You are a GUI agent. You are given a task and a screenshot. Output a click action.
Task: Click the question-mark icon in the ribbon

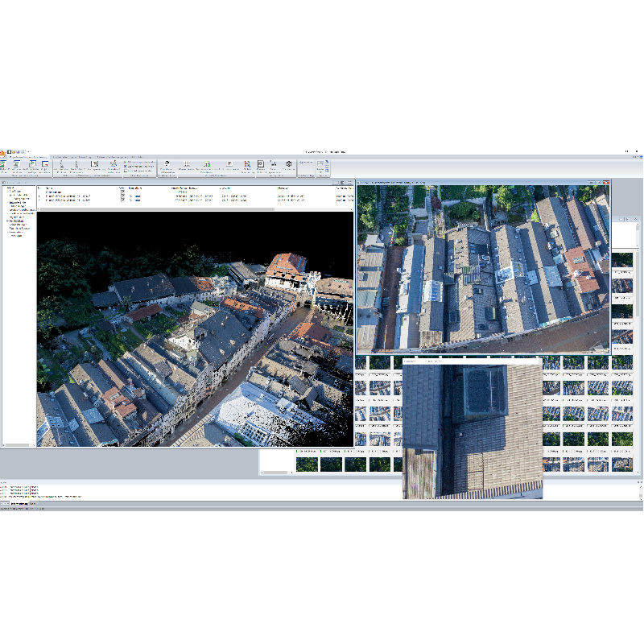[166, 163]
